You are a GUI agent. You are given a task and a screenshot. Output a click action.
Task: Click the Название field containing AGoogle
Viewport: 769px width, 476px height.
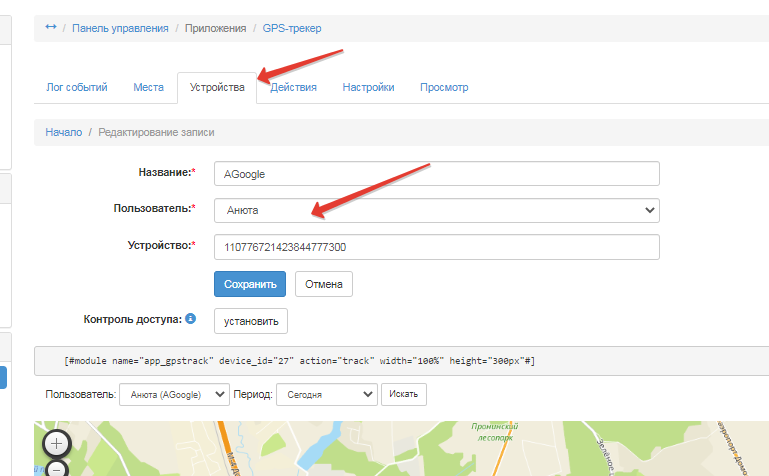click(x=436, y=174)
